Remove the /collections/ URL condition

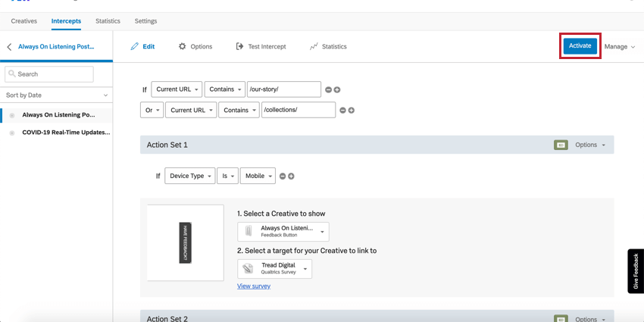[342, 110]
